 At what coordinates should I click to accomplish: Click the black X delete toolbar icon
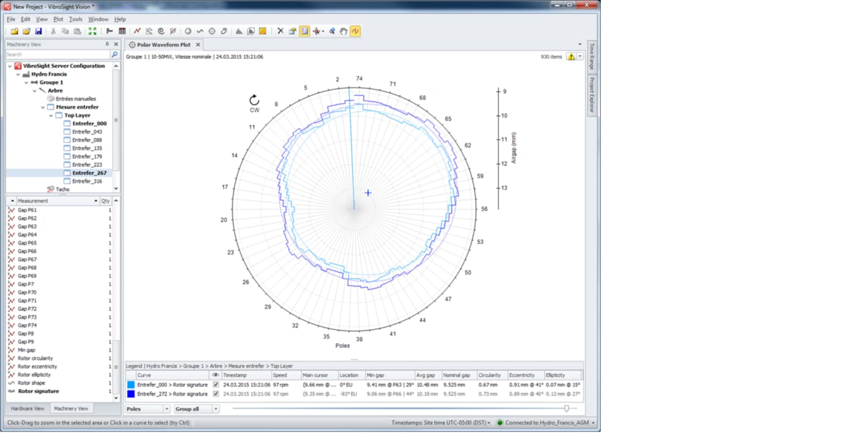tap(280, 31)
